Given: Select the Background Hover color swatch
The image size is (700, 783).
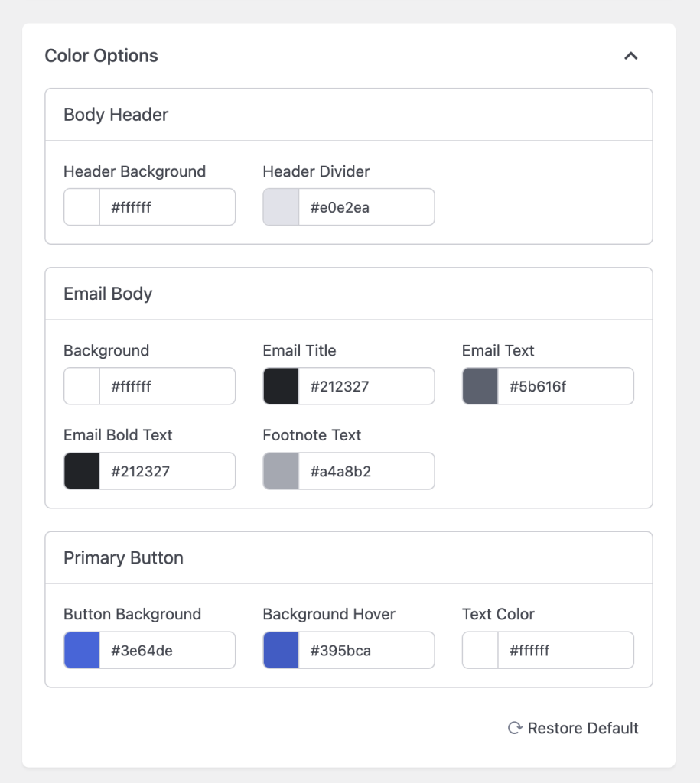Looking at the screenshot, I should click(281, 651).
